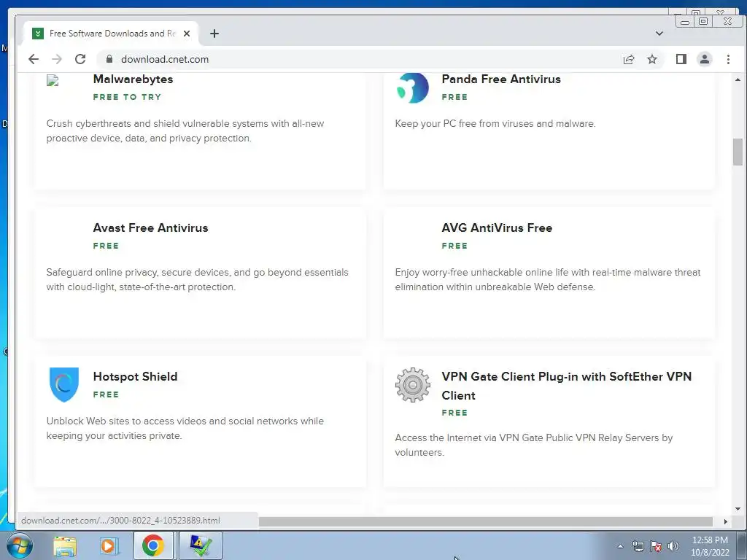Open the Windows Start menu
Viewport: 747px width, 560px height.
point(20,545)
